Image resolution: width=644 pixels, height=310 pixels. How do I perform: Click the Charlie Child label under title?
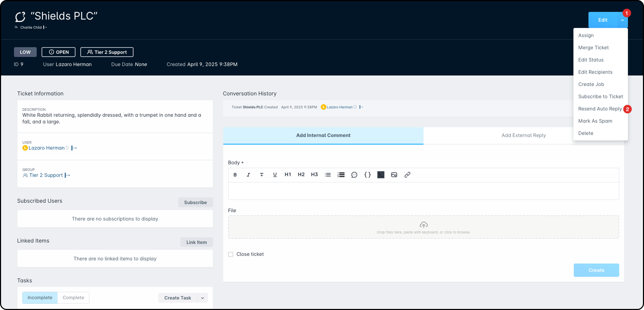click(31, 27)
